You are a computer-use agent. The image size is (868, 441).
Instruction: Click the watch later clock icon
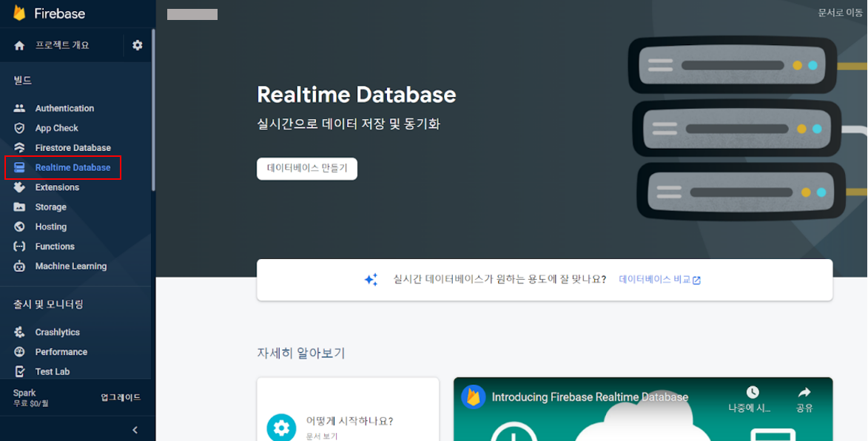tap(753, 392)
